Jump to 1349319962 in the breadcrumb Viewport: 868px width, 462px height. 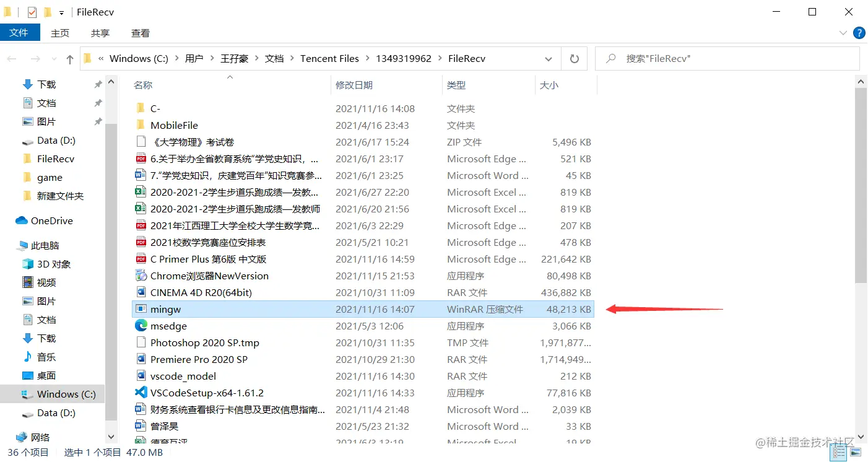404,59
